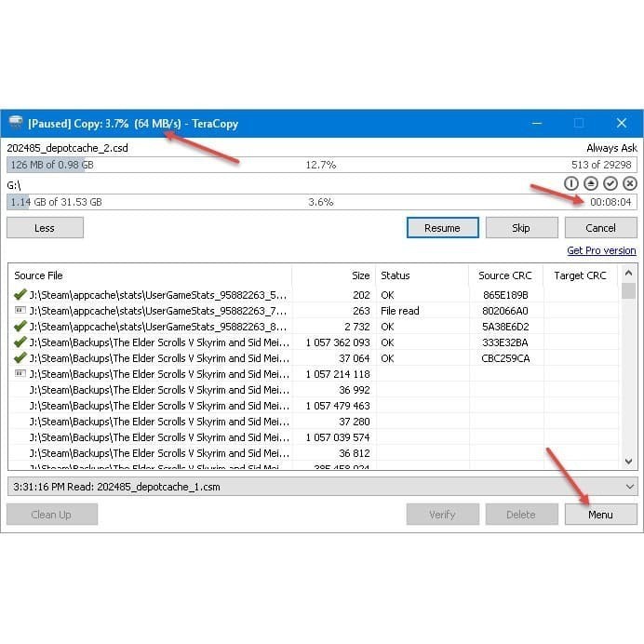Click the size value 37 280
This screenshot has height=644, width=644.
355,422
